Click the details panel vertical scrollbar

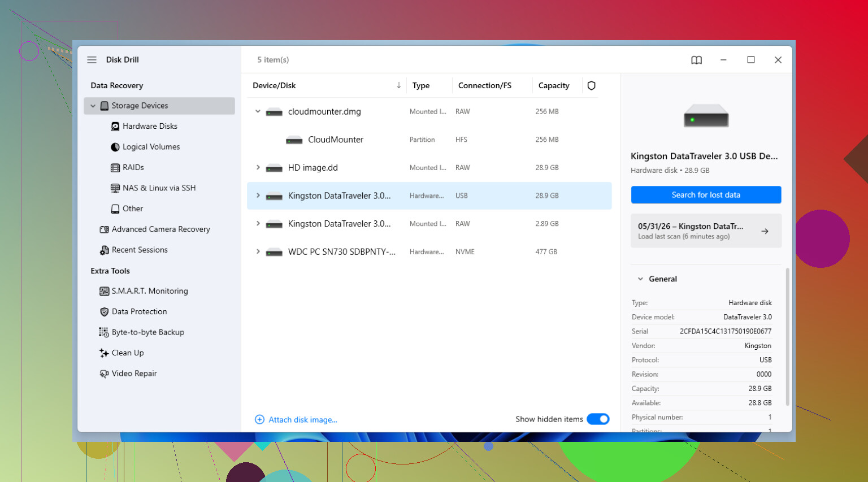point(787,337)
